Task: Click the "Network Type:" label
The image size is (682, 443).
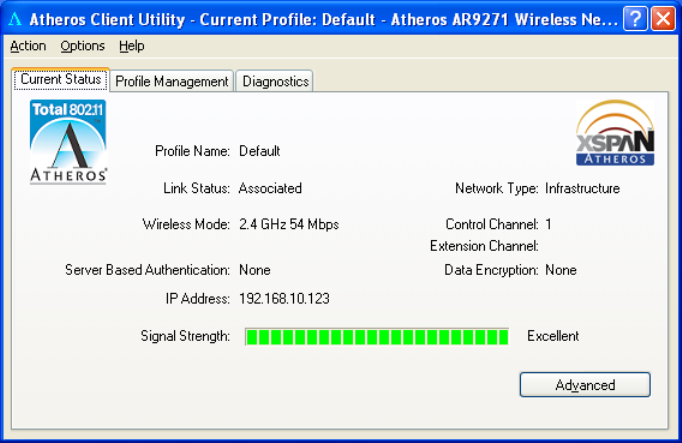Action: (x=497, y=188)
